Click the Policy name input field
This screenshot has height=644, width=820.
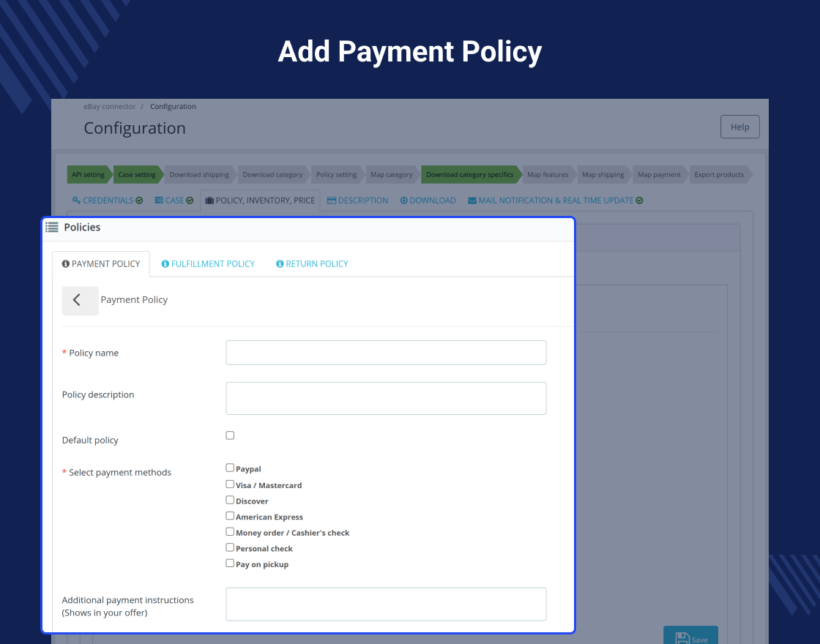(x=386, y=353)
